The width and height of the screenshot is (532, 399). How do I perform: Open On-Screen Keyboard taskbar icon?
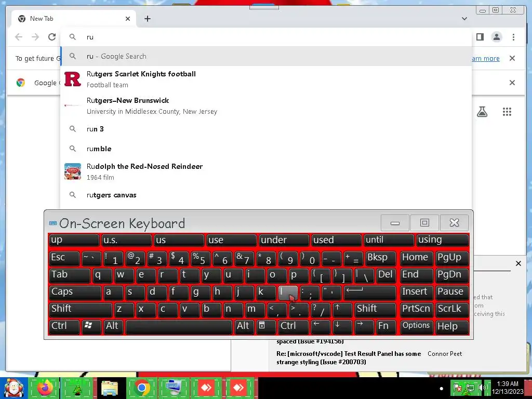click(174, 388)
